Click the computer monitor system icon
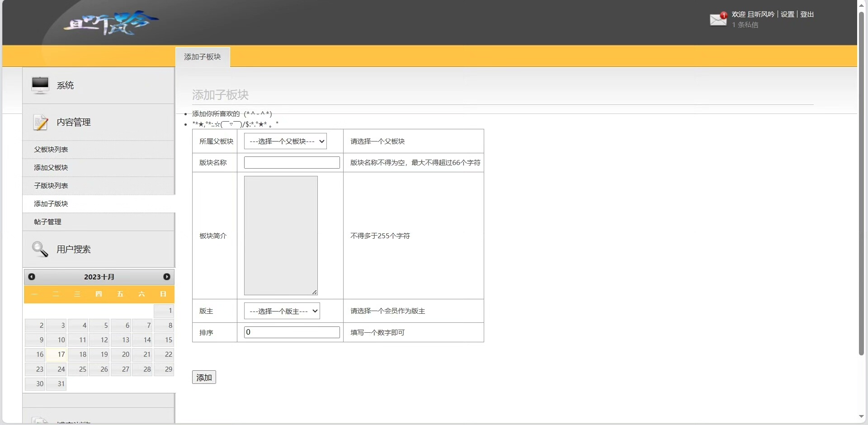868x425 pixels. pyautogui.click(x=40, y=85)
